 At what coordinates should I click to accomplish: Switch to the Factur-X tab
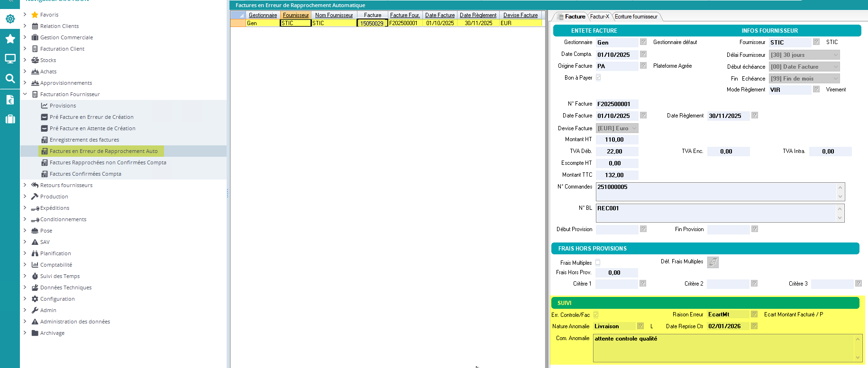(x=599, y=17)
